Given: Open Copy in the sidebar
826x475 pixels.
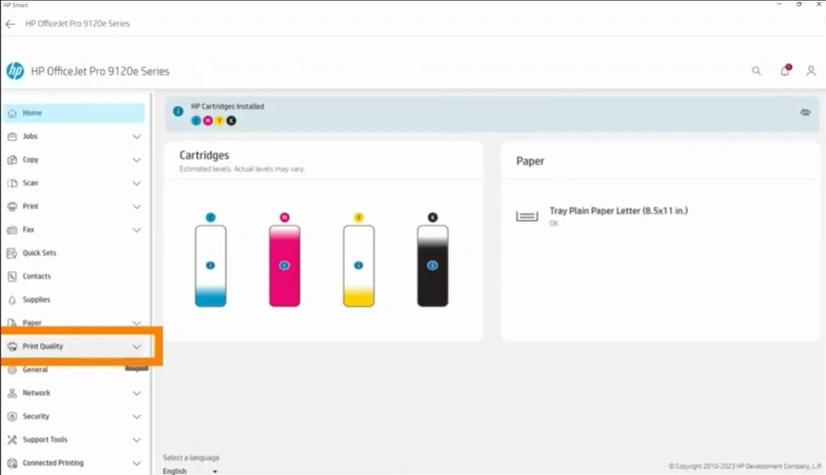Looking at the screenshot, I should coord(74,160).
